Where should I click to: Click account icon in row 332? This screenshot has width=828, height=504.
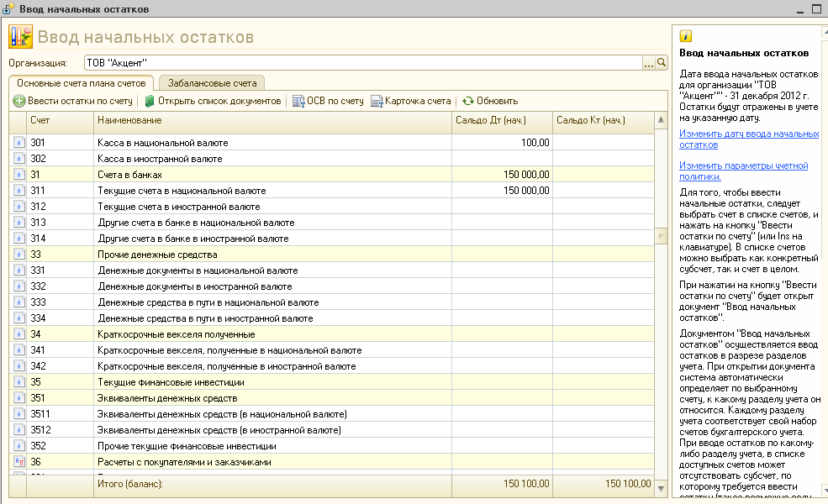pyautogui.click(x=19, y=286)
